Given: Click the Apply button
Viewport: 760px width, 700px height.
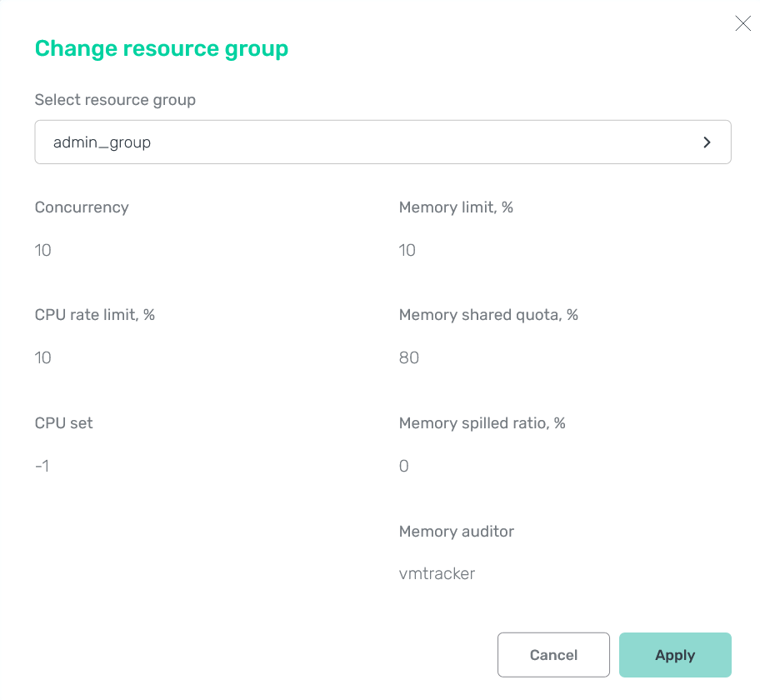Looking at the screenshot, I should (675, 655).
